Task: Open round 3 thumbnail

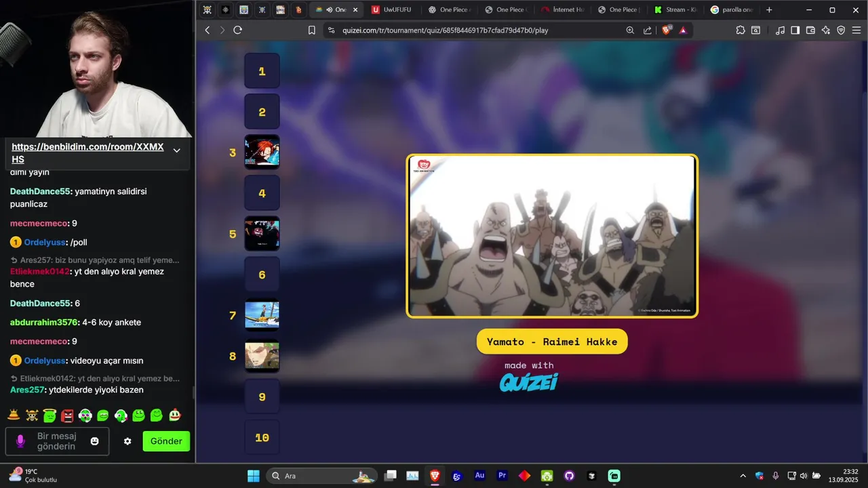Action: pyautogui.click(x=262, y=152)
